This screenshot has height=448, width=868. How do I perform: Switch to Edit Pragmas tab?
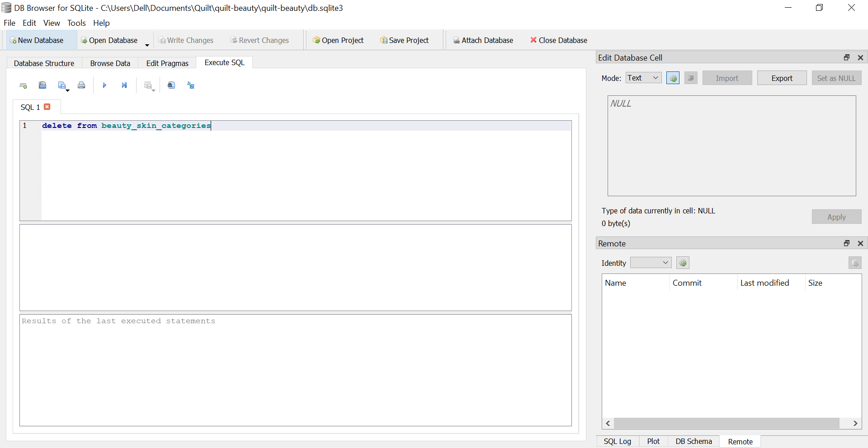(167, 63)
